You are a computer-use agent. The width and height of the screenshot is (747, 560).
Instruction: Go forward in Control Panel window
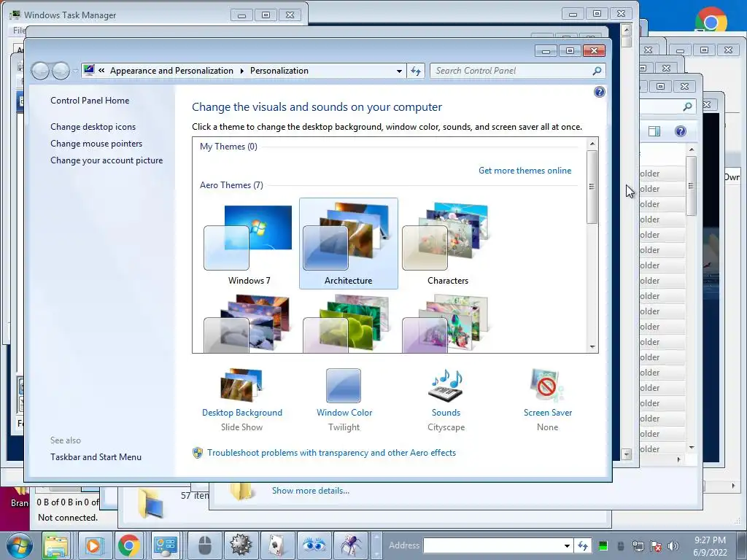61,71
